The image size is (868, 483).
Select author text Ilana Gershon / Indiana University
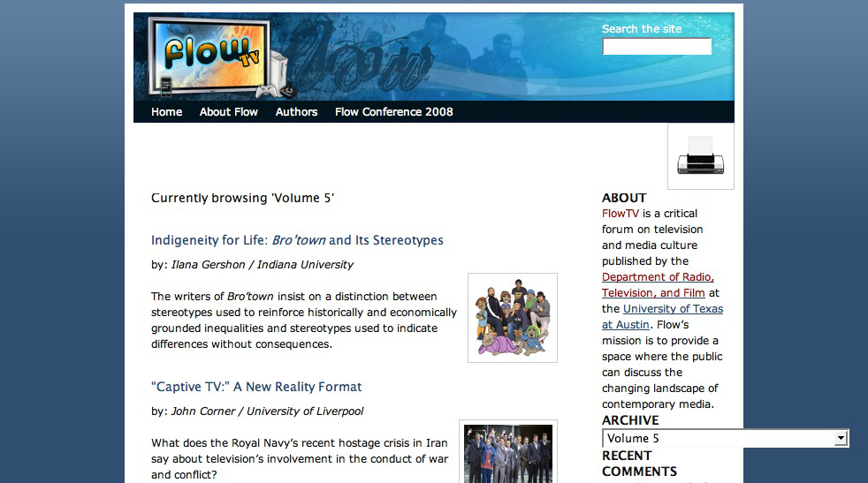tap(263, 265)
